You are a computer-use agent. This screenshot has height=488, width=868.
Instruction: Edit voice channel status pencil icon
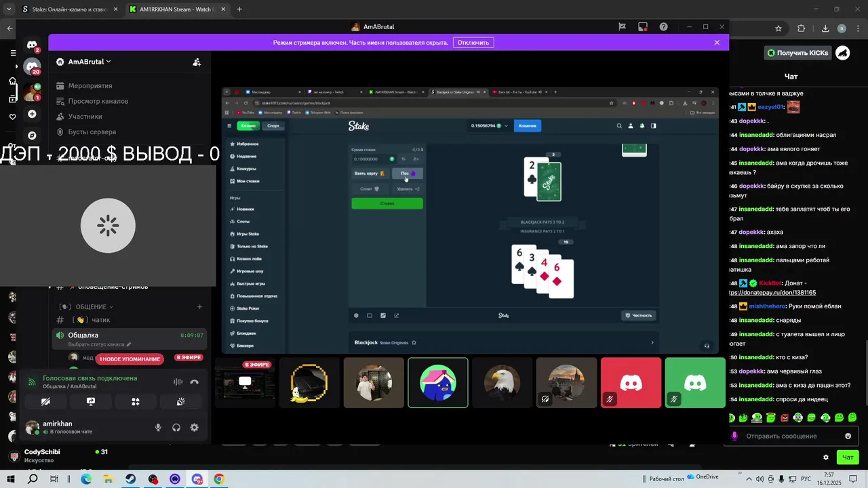tap(129, 344)
